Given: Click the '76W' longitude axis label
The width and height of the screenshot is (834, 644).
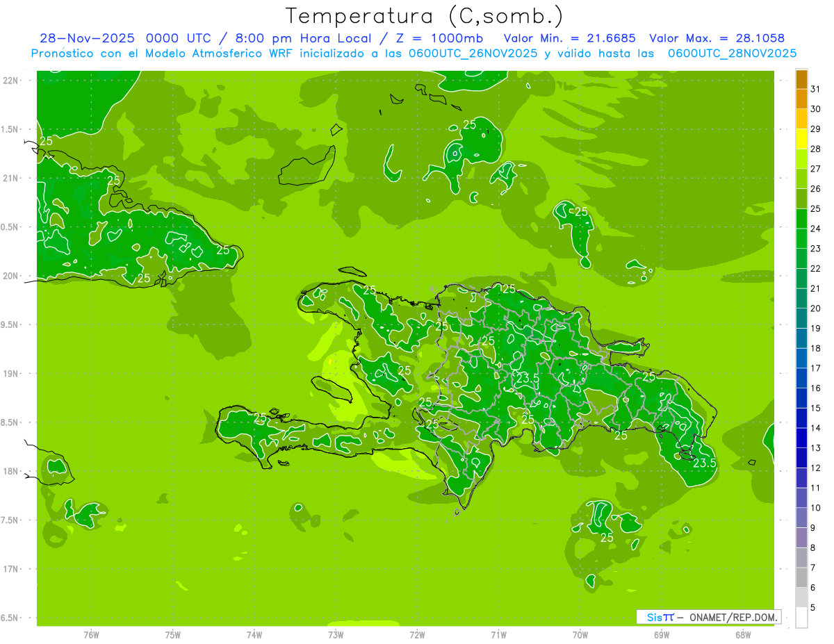Looking at the screenshot, I should click(91, 635).
